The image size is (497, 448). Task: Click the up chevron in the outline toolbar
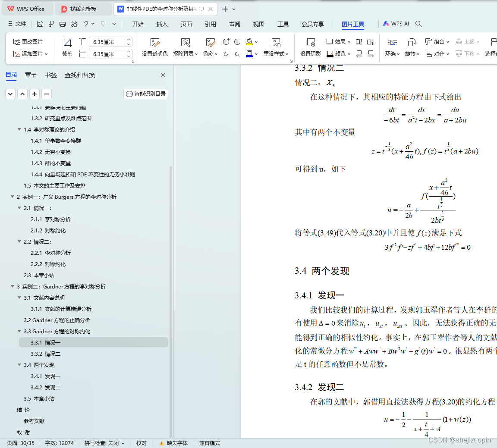22,94
